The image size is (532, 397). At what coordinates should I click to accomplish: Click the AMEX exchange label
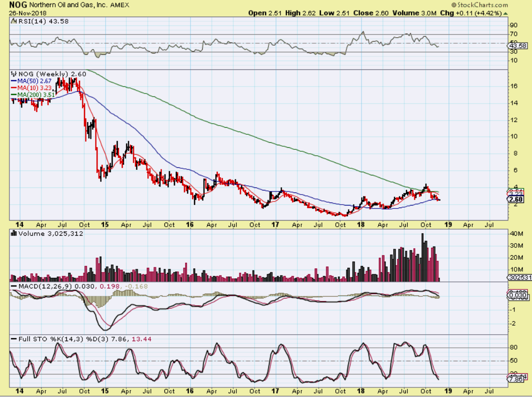(x=120, y=6)
